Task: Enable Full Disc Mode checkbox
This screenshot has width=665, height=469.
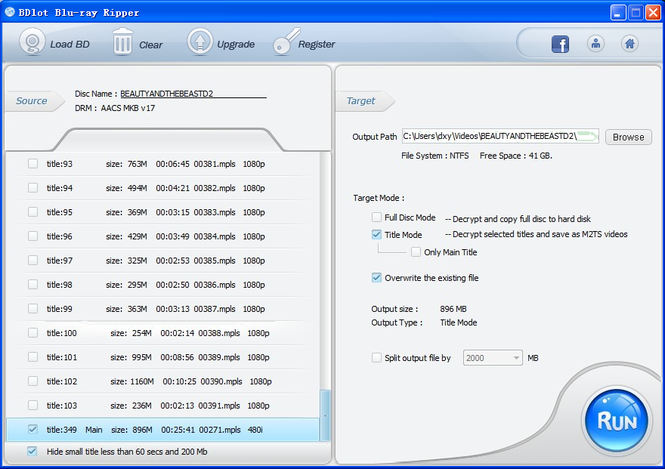Action: (377, 218)
